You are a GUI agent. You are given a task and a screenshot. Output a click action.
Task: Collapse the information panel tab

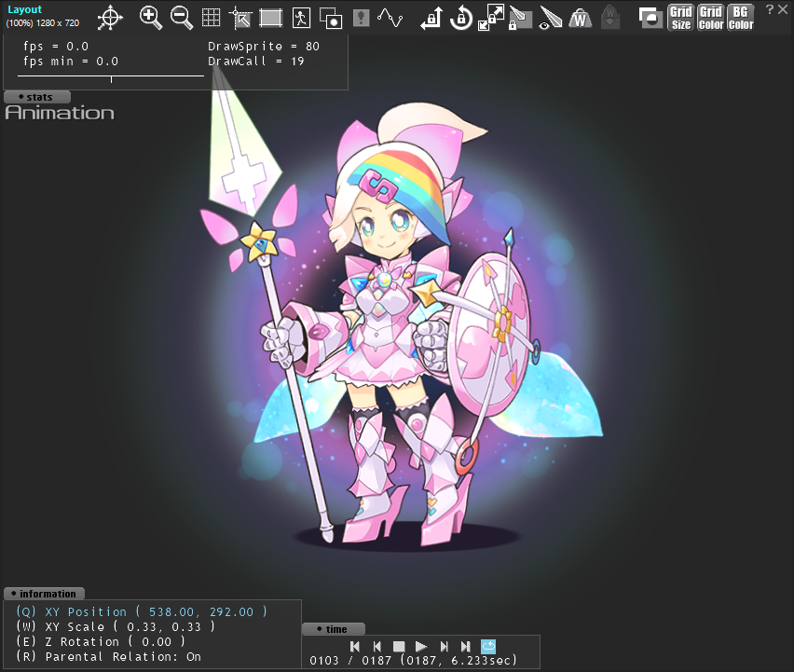coord(44,594)
